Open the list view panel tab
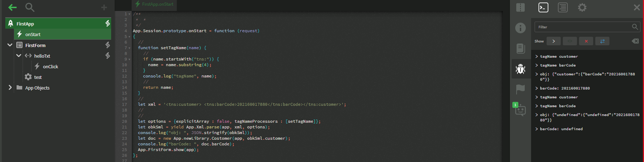 [x=563, y=7]
